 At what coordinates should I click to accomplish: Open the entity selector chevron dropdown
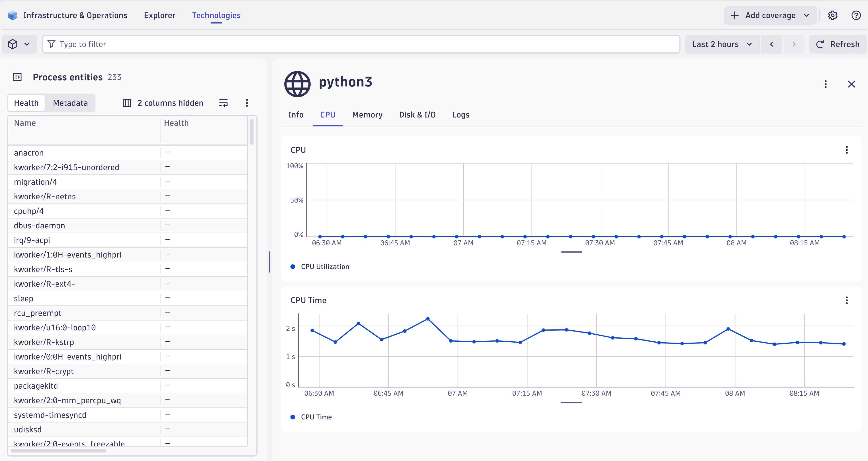(x=27, y=44)
